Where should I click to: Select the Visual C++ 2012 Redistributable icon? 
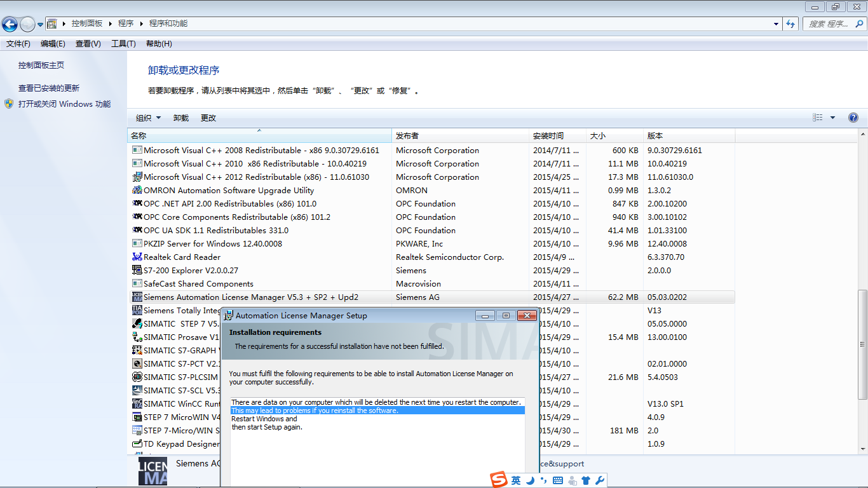click(137, 177)
